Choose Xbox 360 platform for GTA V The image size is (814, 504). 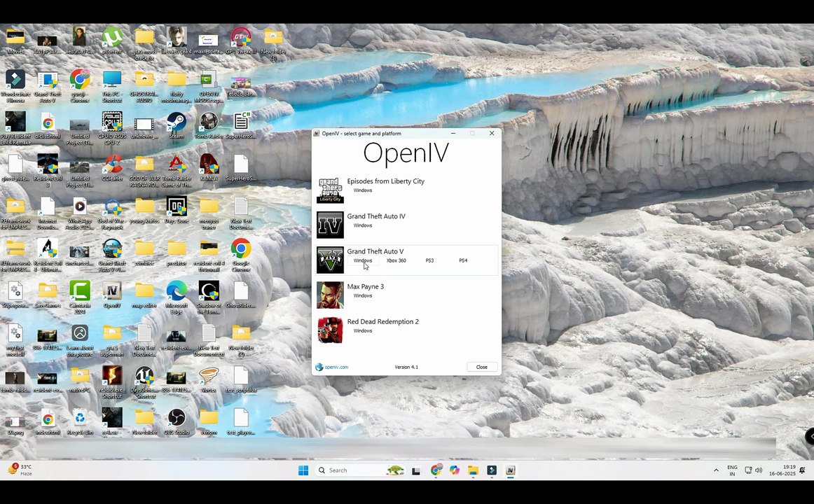coord(396,261)
